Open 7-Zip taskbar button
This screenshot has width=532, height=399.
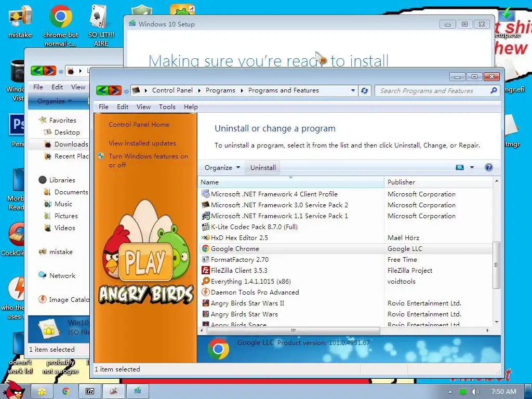pos(90,391)
